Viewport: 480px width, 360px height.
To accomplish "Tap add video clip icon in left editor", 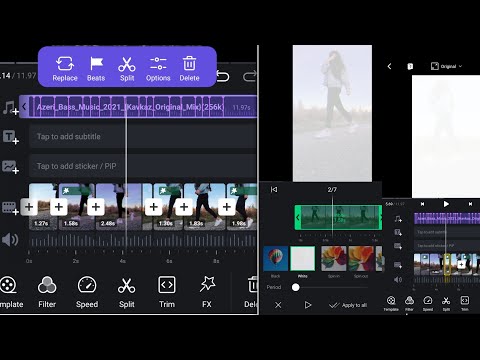I will (x=10, y=208).
